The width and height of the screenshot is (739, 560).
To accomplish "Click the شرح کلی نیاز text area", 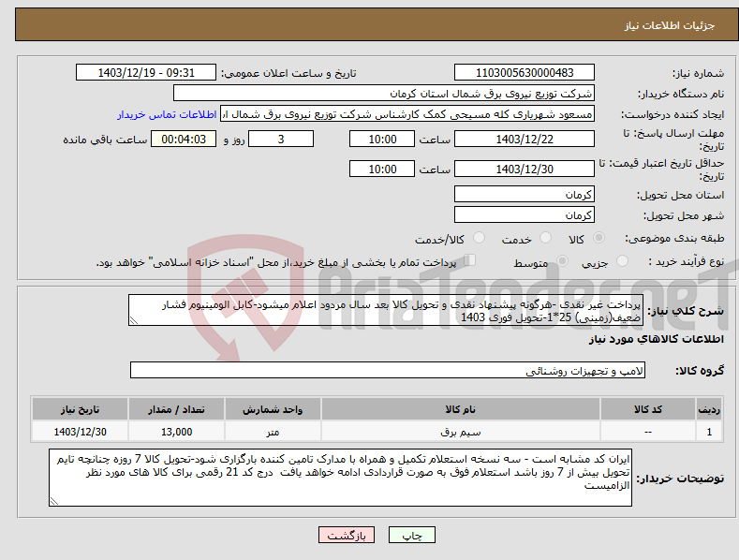I will (x=386, y=310).
